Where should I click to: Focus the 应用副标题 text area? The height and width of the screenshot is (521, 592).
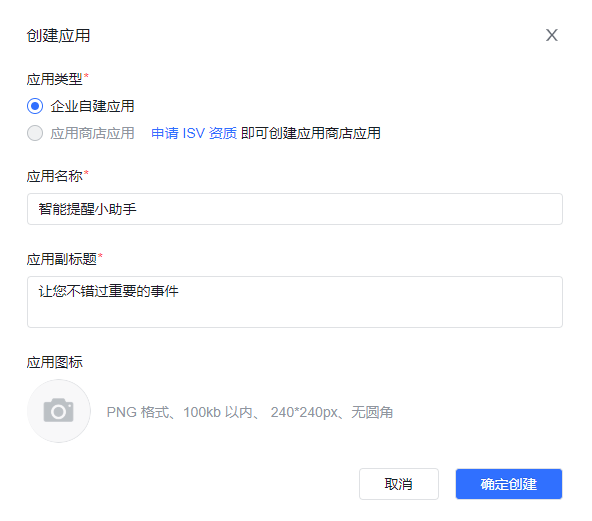point(295,302)
